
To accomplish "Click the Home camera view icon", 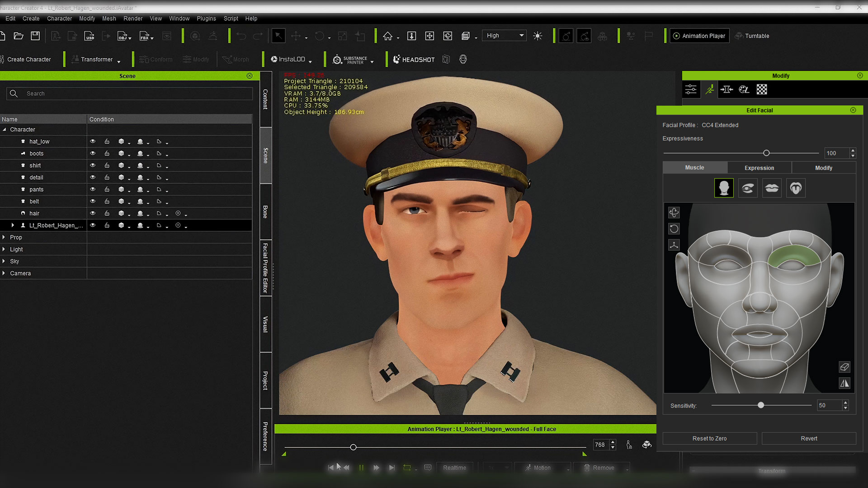I will tap(387, 36).
